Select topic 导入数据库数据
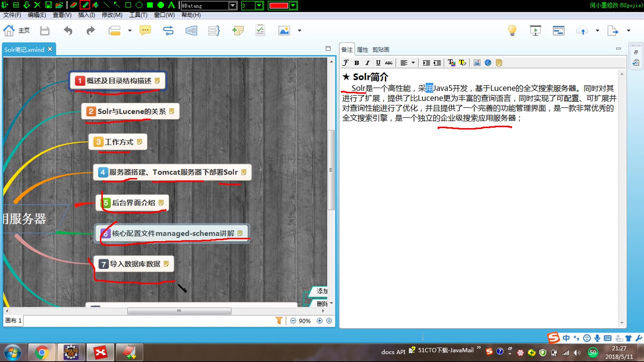 pyautogui.click(x=134, y=264)
